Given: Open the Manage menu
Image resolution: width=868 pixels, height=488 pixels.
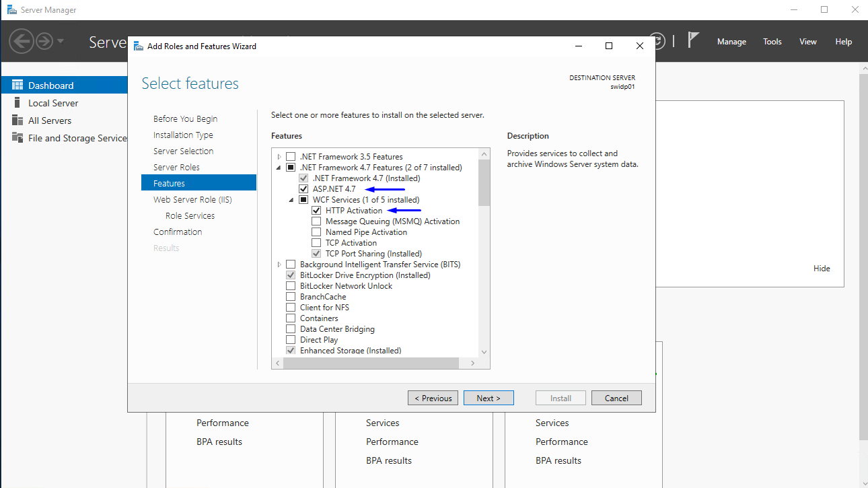Looking at the screenshot, I should click(x=731, y=42).
